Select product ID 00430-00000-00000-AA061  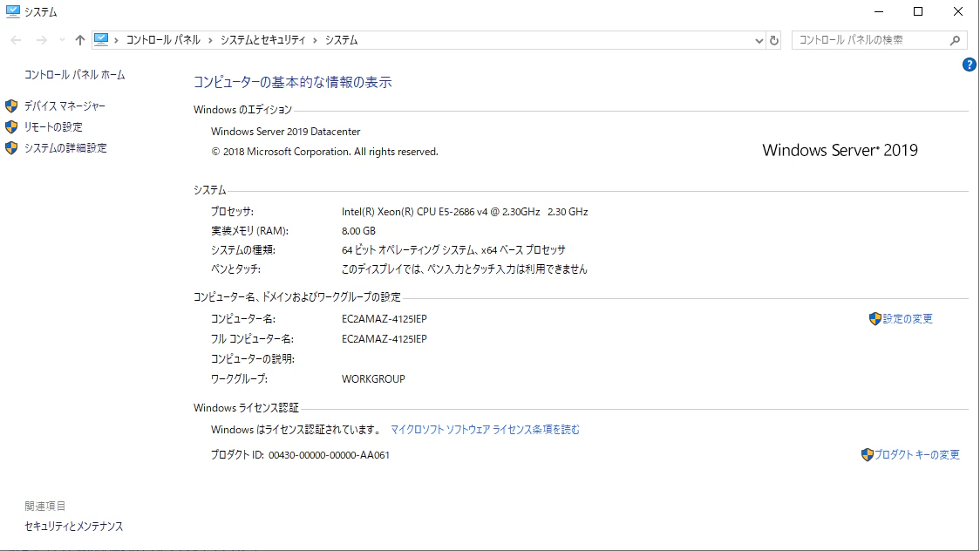click(329, 455)
